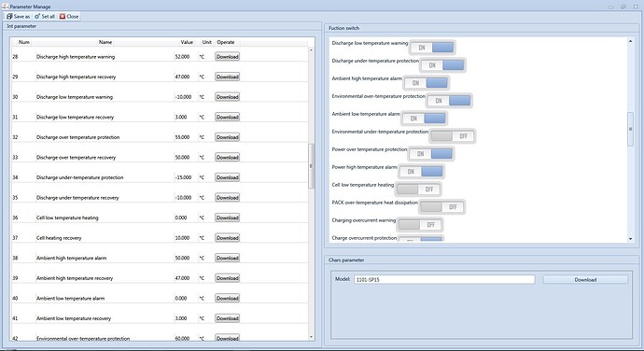Click the Set all gear icon
Screen dimensions: 644x351
pyautogui.click(x=37, y=17)
